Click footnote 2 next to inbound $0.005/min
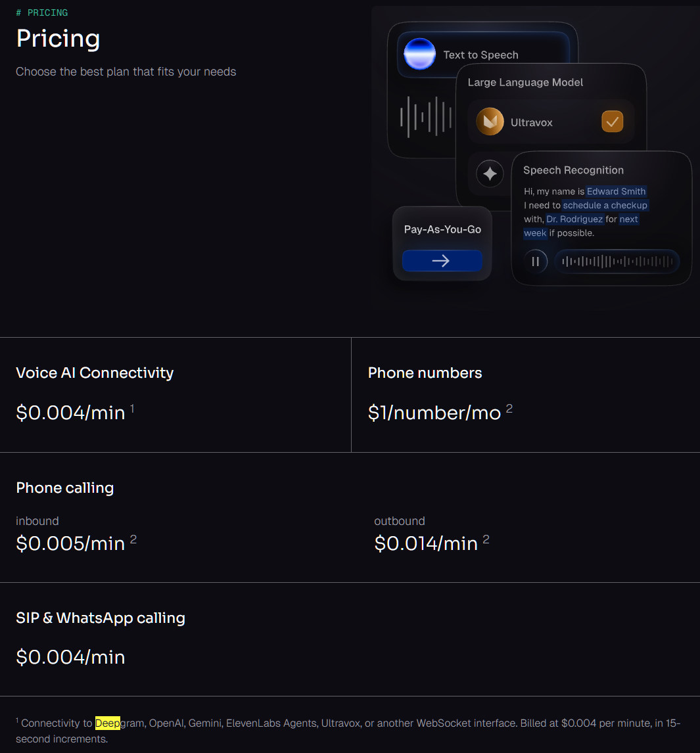The image size is (700, 753). pyautogui.click(x=133, y=539)
